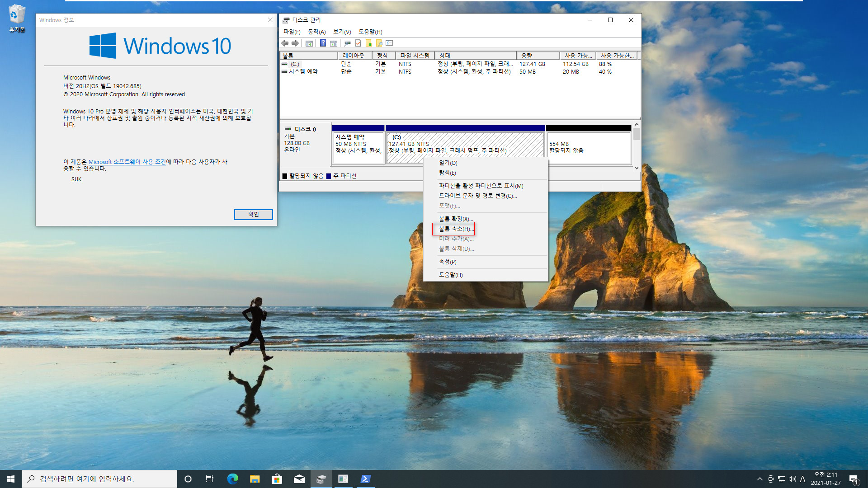Sort by the 볼륨 column header

tap(309, 56)
